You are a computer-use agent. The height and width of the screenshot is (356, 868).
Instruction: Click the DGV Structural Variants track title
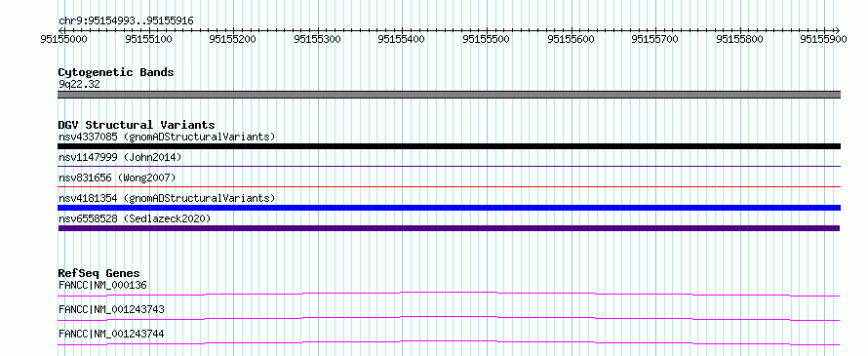click(137, 125)
